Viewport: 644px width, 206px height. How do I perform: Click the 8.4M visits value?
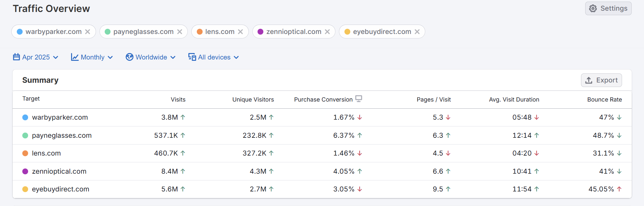[170, 171]
